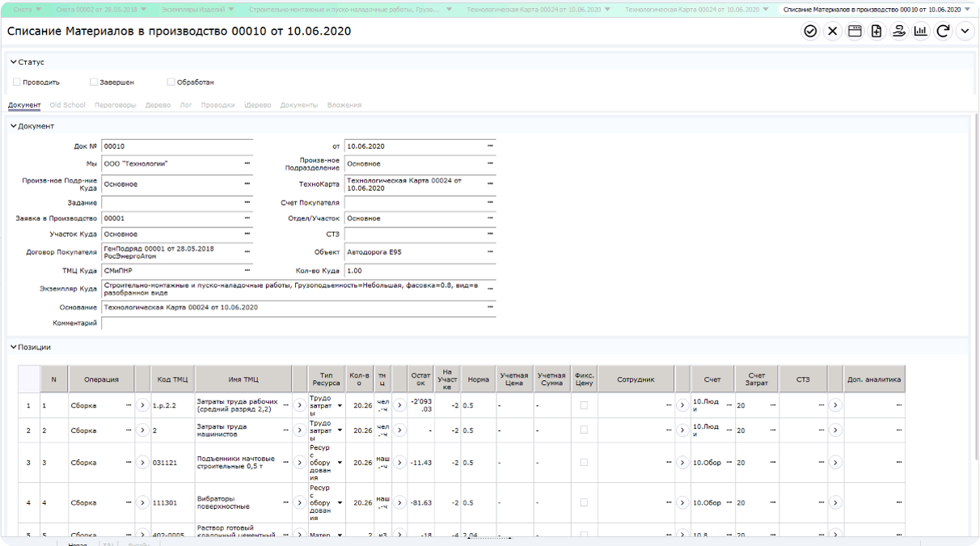Click the X cancel icon in the toolbar
The height and width of the screenshot is (546, 980).
click(832, 32)
